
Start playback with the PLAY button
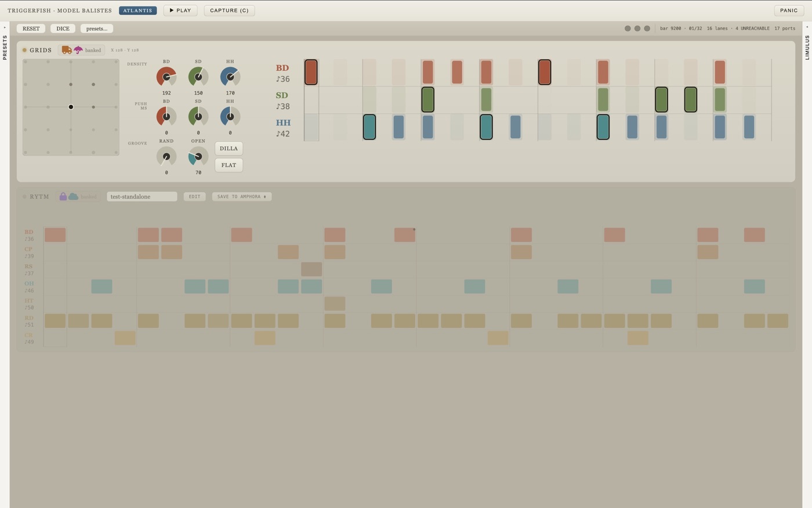(180, 10)
